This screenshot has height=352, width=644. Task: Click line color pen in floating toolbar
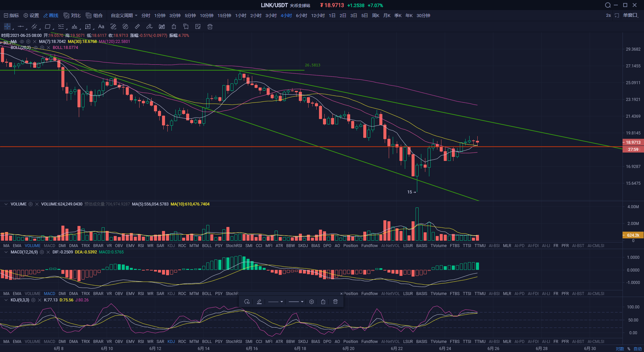pos(259,302)
